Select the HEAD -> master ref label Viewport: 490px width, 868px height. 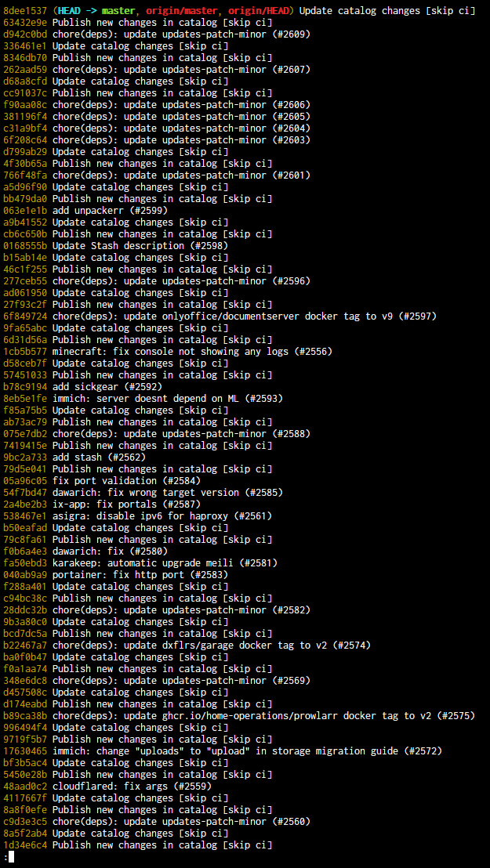tap(96, 10)
